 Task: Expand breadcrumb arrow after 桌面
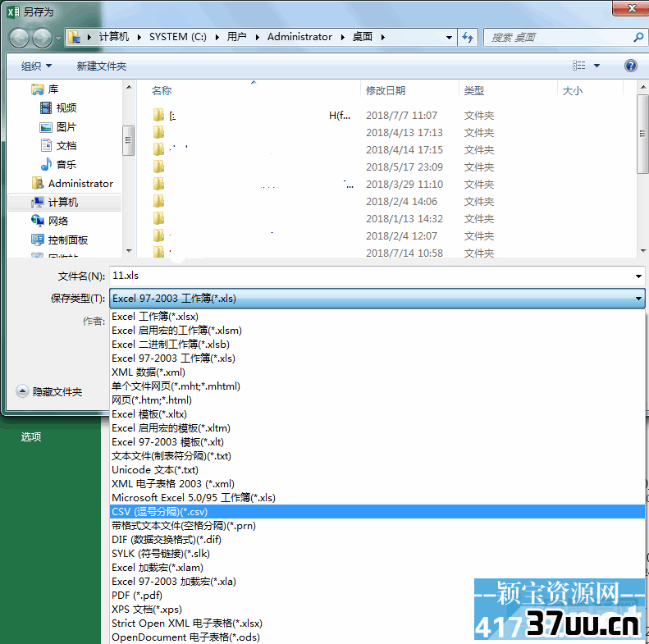click(383, 37)
